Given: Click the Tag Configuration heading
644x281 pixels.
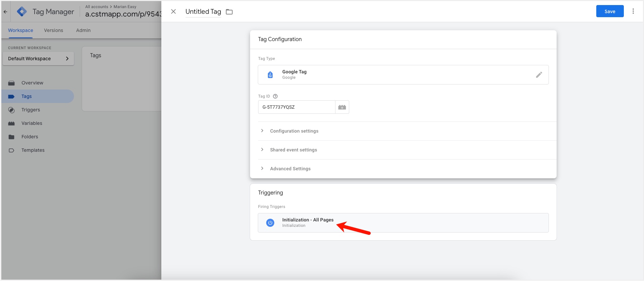Looking at the screenshot, I should [280, 39].
